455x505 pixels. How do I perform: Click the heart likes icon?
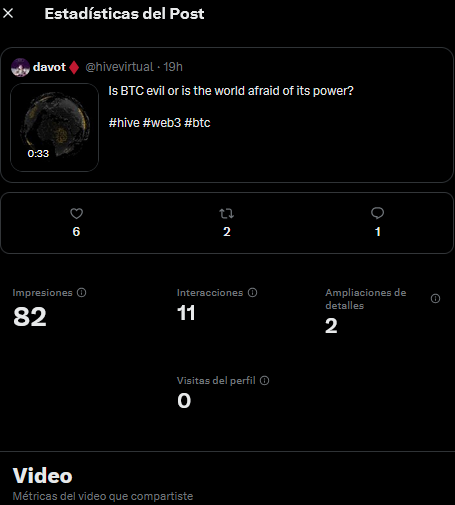click(76, 213)
